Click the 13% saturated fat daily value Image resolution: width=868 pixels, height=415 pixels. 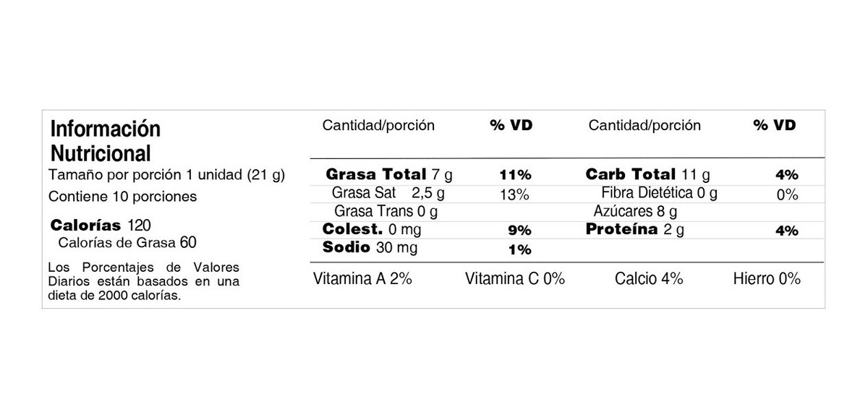tap(514, 194)
